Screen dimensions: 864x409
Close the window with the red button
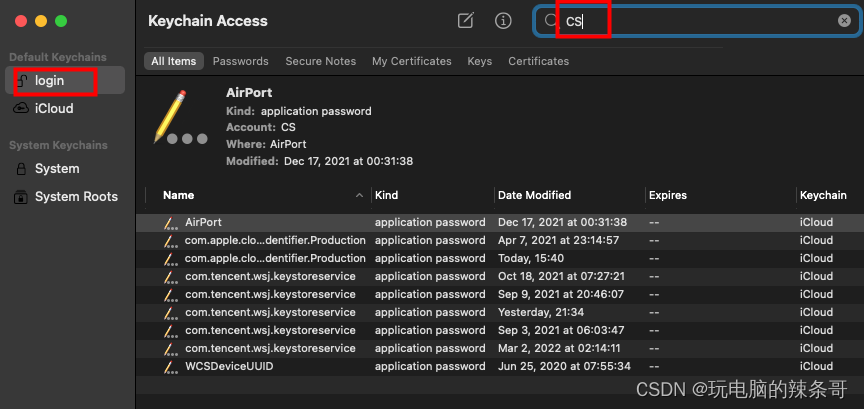pos(21,21)
